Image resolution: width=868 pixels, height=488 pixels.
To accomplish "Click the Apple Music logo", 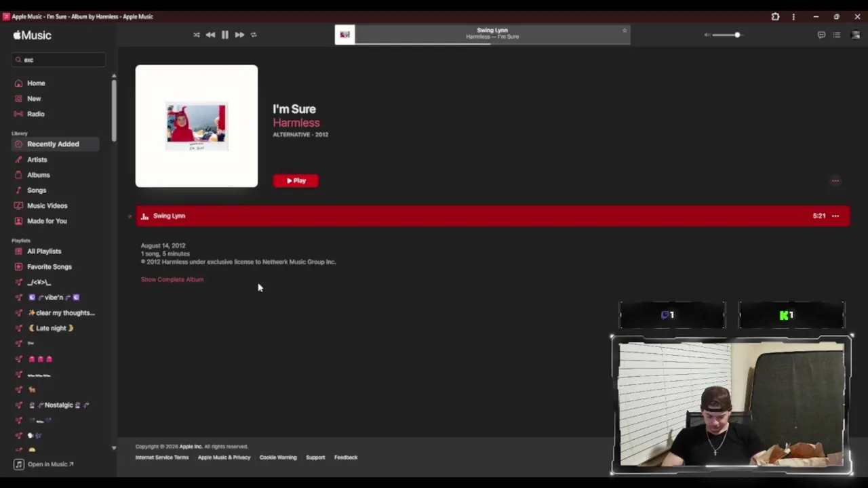I will [x=32, y=35].
